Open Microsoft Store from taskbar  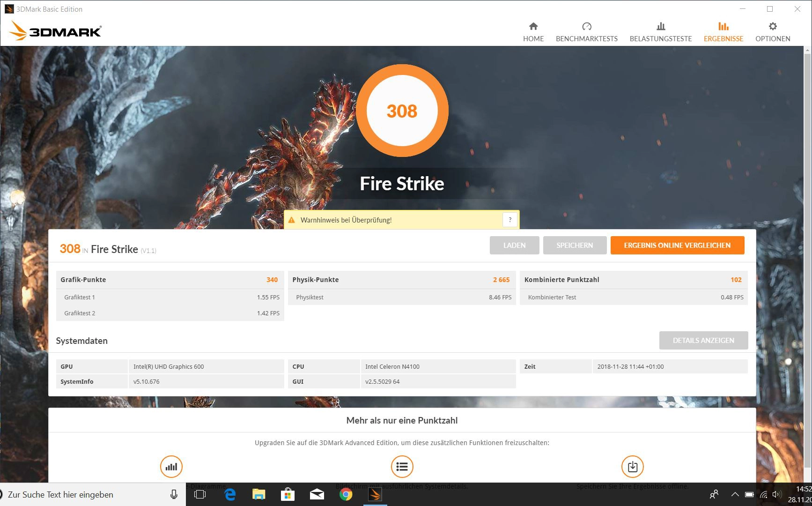[288, 494]
